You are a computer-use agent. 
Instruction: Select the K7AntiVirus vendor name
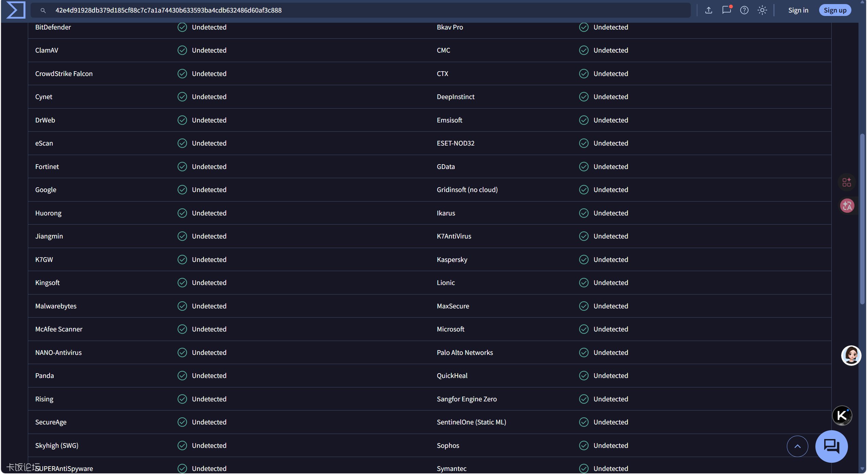tap(454, 236)
